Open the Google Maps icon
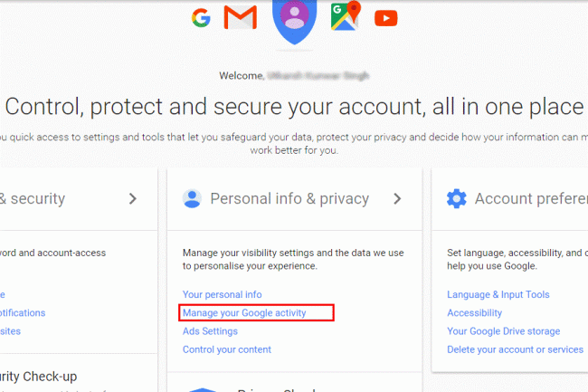Image resolution: width=588 pixels, height=392 pixels. (x=345, y=16)
